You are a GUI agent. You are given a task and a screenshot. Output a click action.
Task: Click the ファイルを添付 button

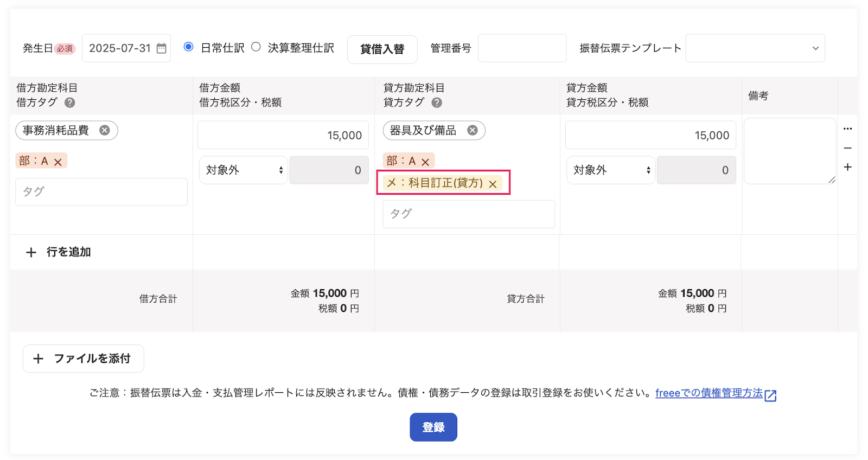pos(84,359)
